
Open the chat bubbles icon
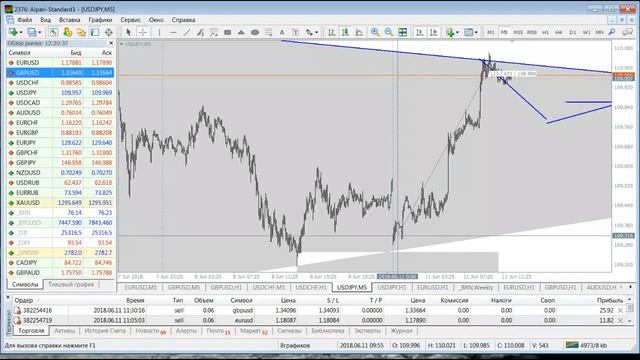[627, 32]
